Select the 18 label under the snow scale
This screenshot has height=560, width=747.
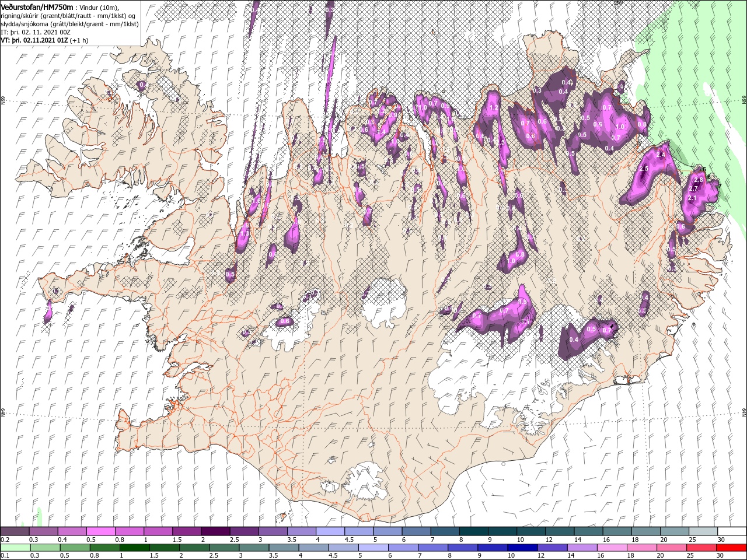(635, 540)
